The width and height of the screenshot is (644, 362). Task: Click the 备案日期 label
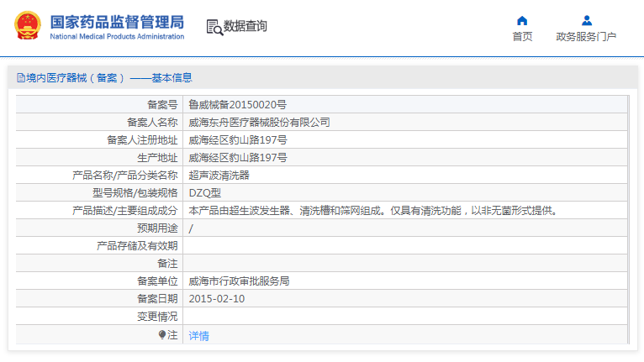click(x=157, y=299)
